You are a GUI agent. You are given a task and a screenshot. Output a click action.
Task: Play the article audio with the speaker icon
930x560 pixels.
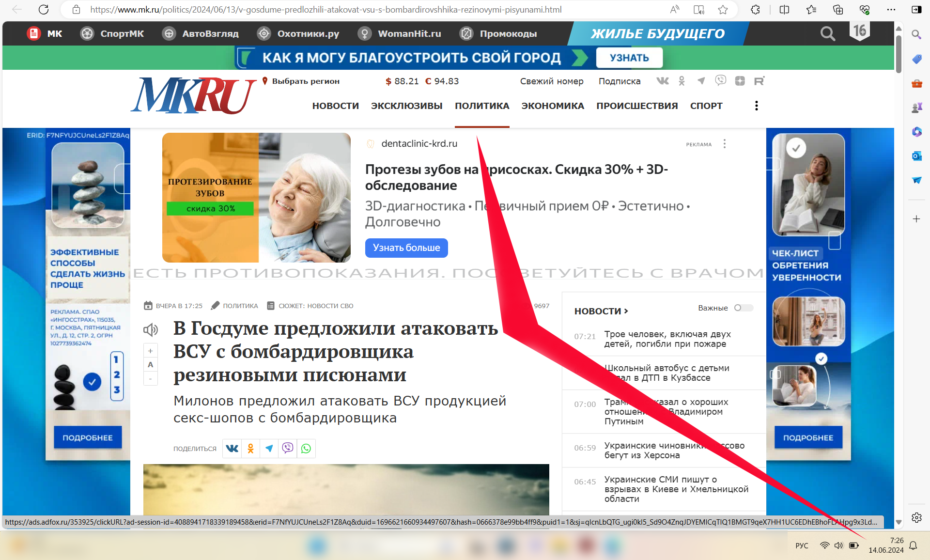tap(151, 330)
